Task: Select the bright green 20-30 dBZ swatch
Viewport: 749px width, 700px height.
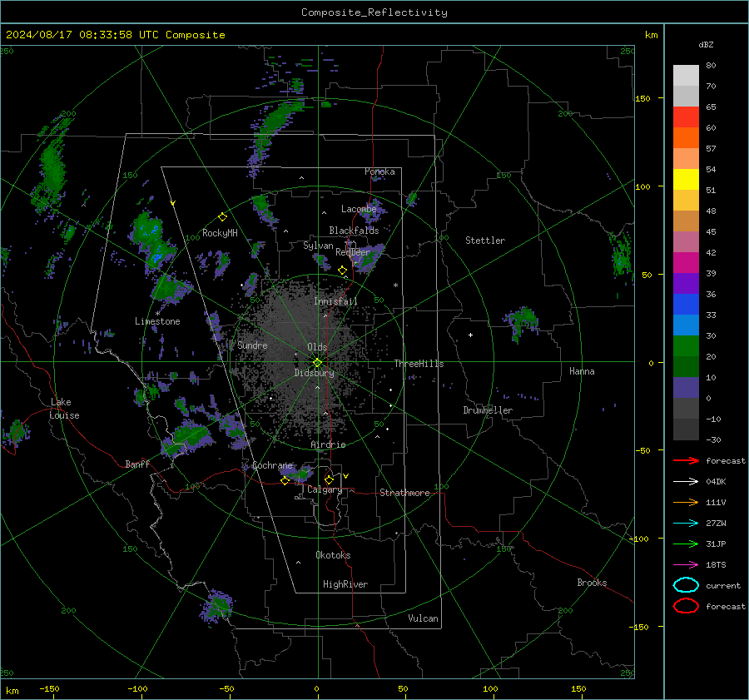Action: point(686,346)
